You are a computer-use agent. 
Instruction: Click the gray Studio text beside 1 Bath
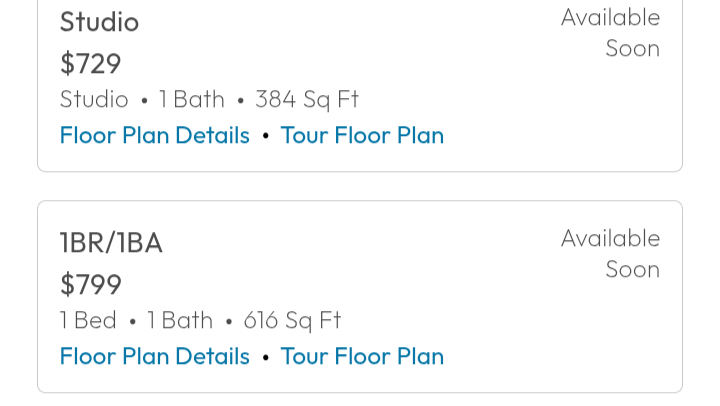point(94,99)
